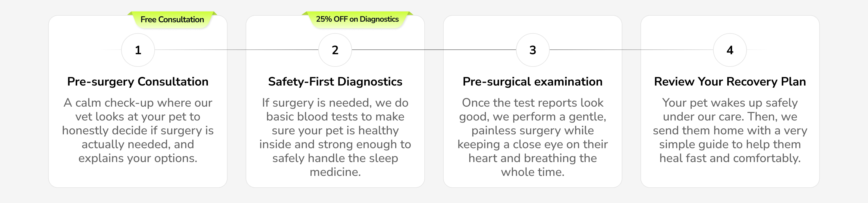Open the Safety-First Diagnostics heading
The height and width of the screenshot is (203, 868).
(x=335, y=81)
